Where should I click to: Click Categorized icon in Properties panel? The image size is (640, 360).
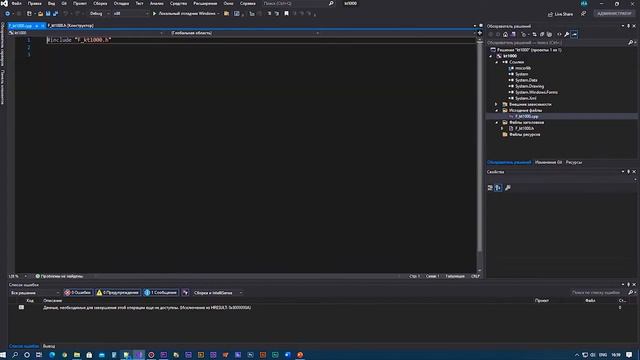pyautogui.click(x=490, y=188)
